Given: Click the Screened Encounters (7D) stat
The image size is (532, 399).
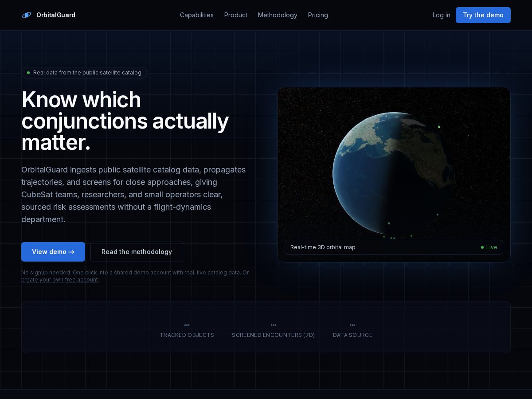Looking at the screenshot, I should click(273, 331).
